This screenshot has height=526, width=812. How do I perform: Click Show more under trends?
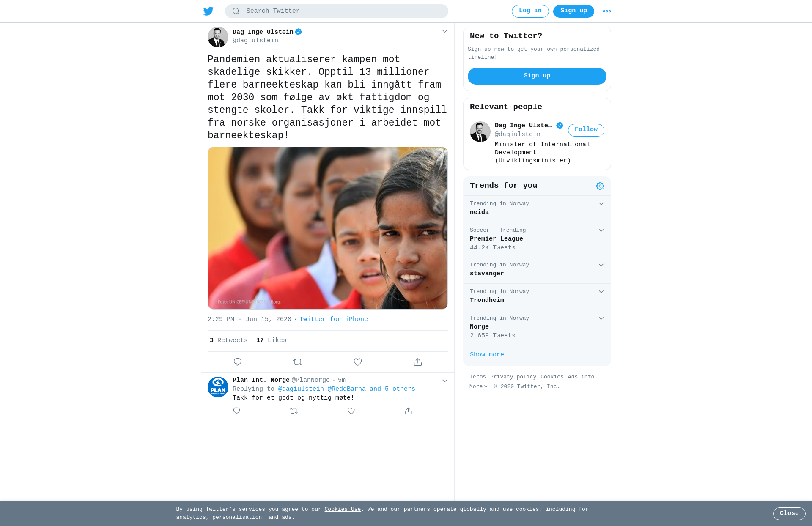pos(487,355)
